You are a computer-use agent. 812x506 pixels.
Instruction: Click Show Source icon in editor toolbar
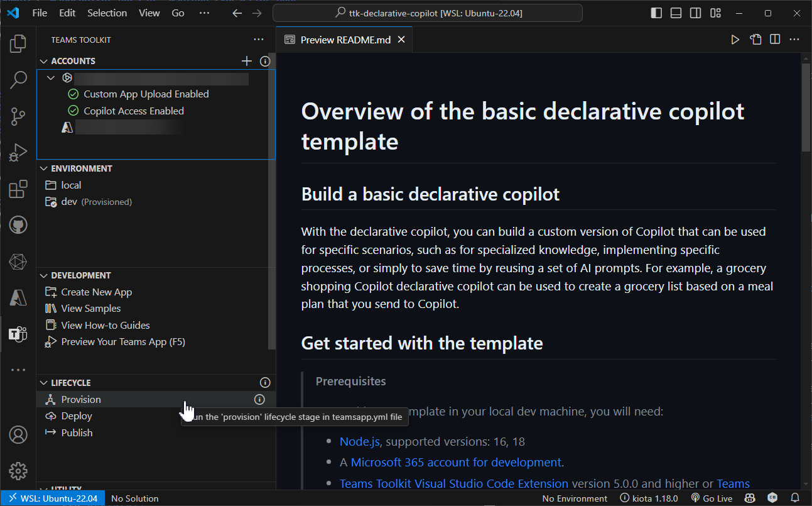755,40
